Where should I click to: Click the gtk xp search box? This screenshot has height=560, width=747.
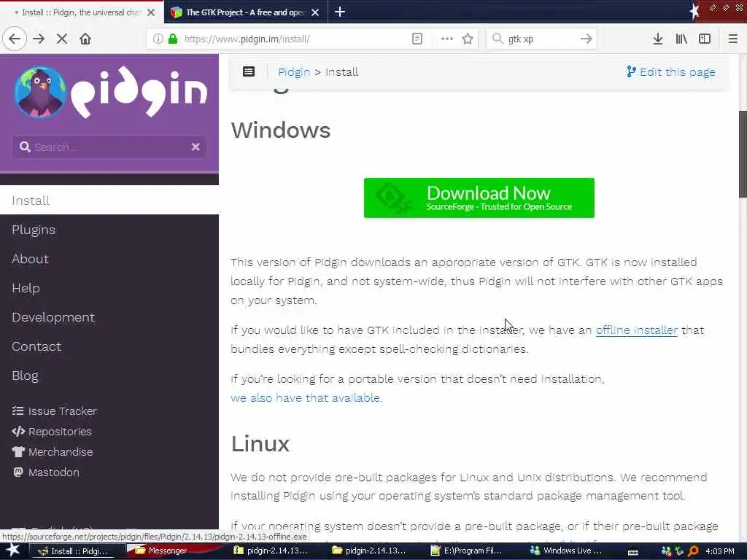coord(541,39)
